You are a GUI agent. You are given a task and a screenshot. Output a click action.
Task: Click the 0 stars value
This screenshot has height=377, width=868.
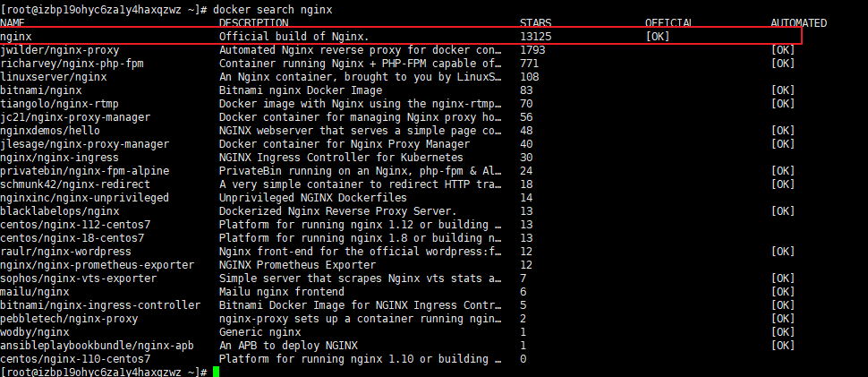523,359
